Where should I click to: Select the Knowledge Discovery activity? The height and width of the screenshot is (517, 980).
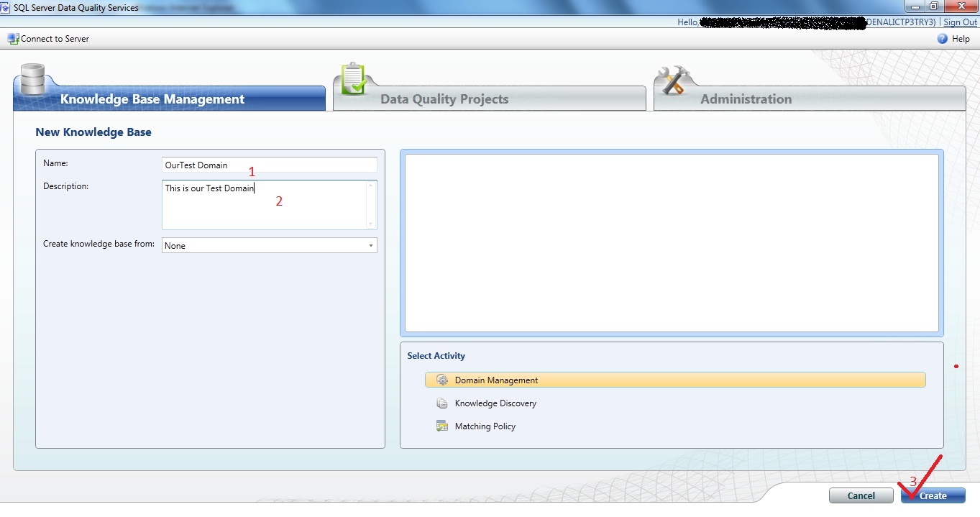(x=495, y=403)
